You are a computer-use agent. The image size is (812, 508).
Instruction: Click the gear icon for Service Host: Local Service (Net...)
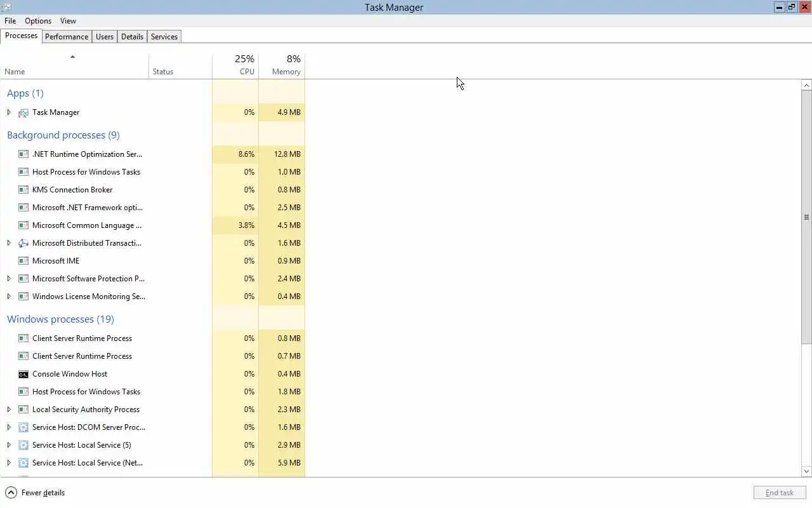pos(23,463)
